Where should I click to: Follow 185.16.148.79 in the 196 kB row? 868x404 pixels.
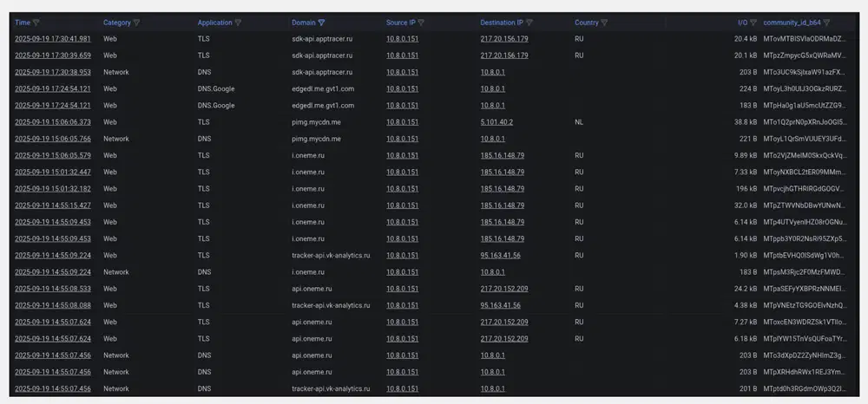click(x=503, y=188)
